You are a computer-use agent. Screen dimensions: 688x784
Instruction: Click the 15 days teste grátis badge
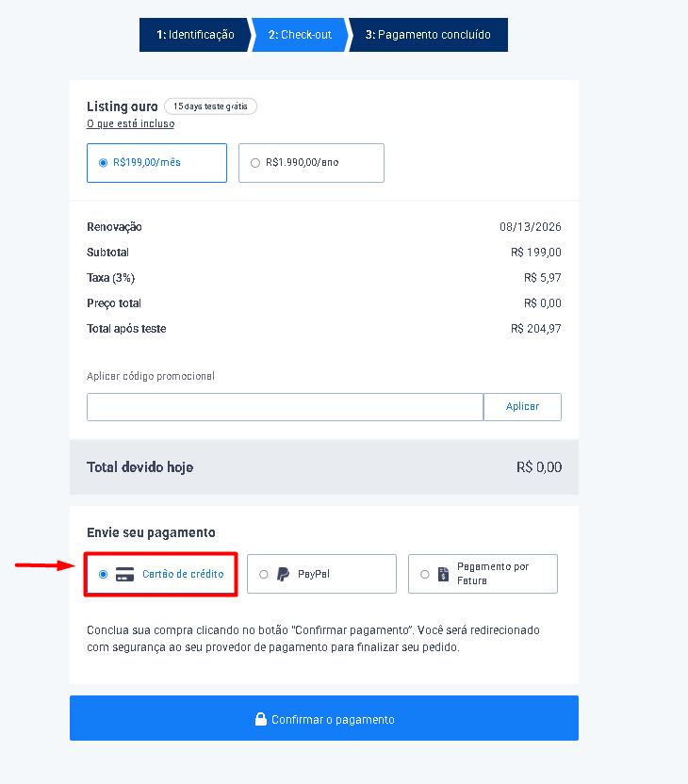pyautogui.click(x=210, y=106)
